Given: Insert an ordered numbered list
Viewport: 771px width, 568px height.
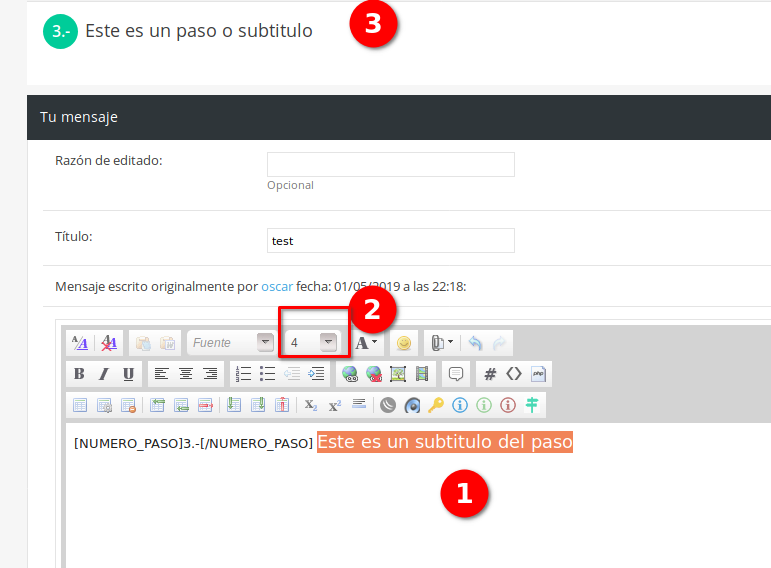Looking at the screenshot, I should click(x=243, y=374).
